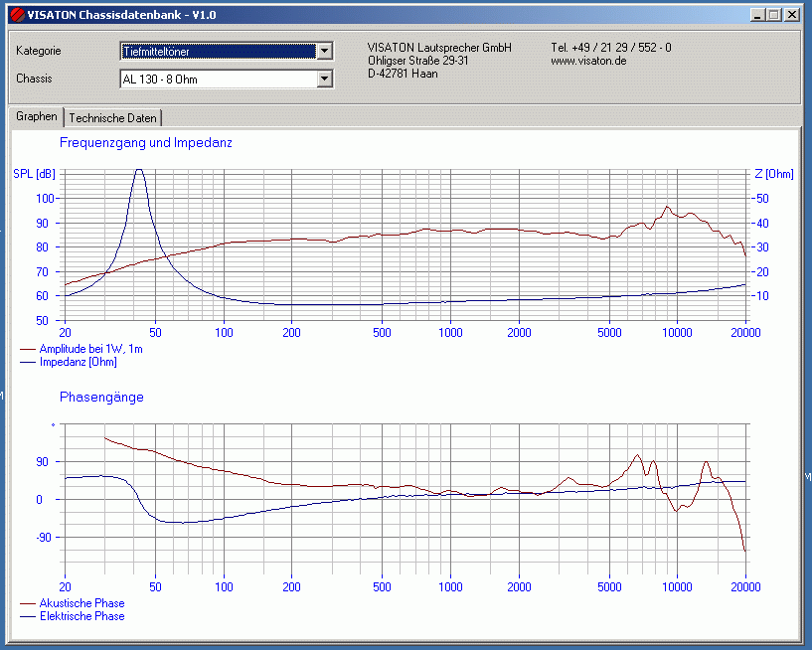Image resolution: width=812 pixels, height=650 pixels.
Task: Close the VISATON Chassisdatenbank window
Action: (x=792, y=15)
